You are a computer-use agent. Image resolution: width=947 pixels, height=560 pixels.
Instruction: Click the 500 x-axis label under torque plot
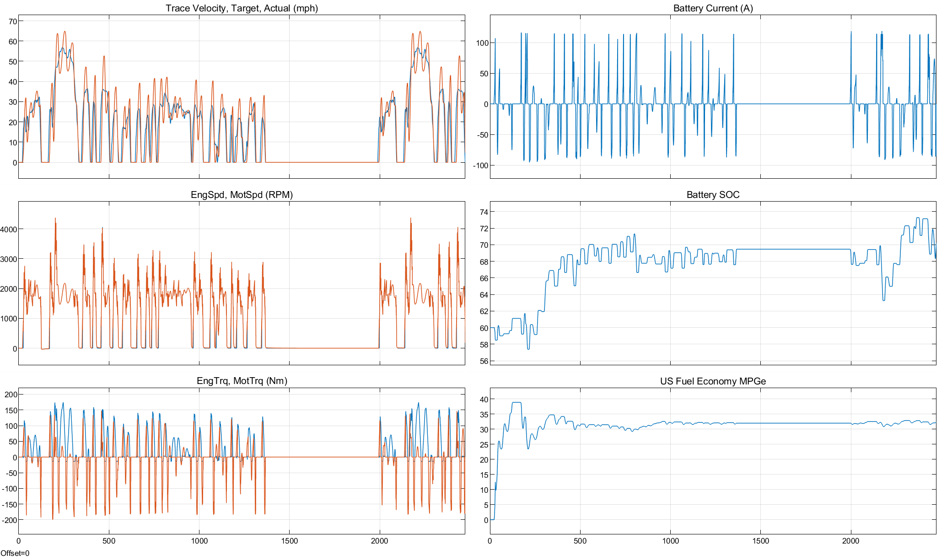click(x=109, y=541)
